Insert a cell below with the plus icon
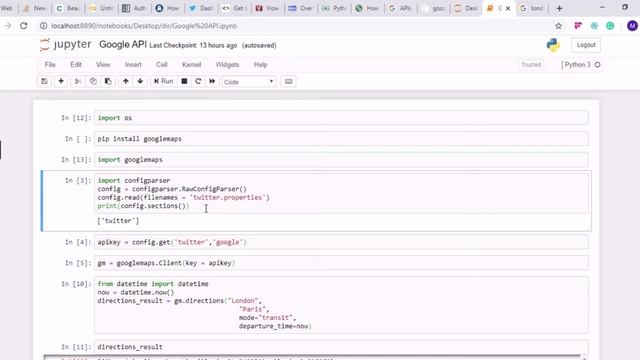Screen dimensions: 640x360 point(61,81)
